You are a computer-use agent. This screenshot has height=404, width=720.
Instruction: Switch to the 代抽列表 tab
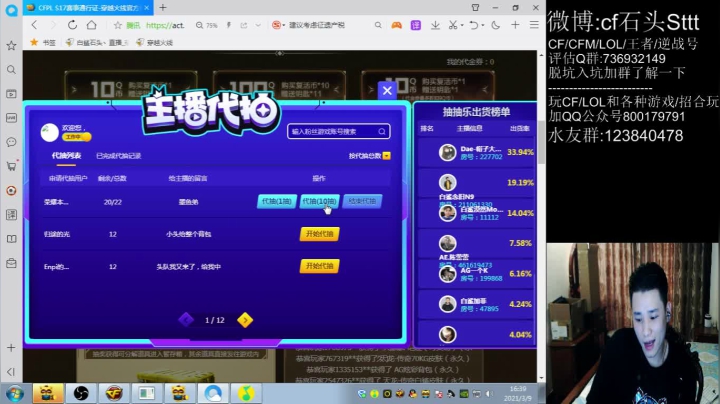pos(66,156)
